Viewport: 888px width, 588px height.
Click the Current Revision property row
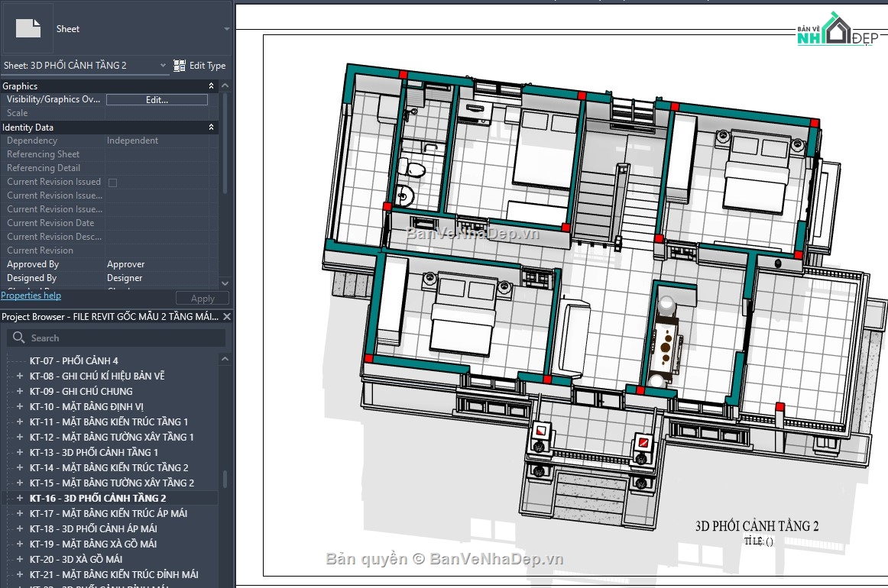click(109, 250)
